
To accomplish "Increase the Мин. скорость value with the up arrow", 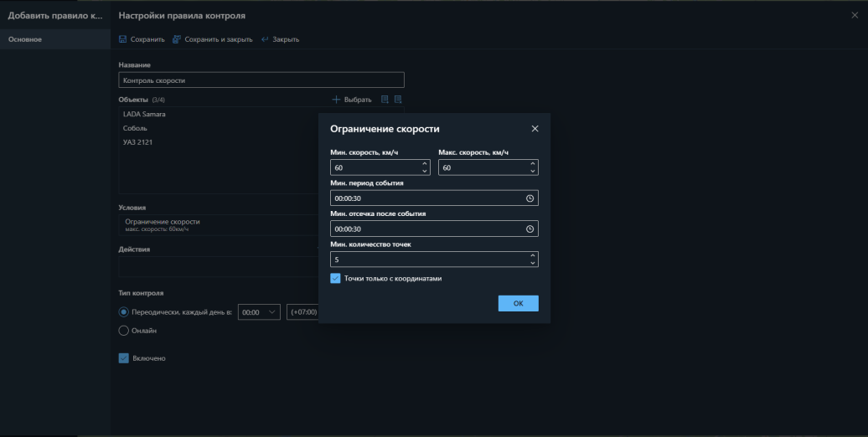I will click(x=425, y=164).
